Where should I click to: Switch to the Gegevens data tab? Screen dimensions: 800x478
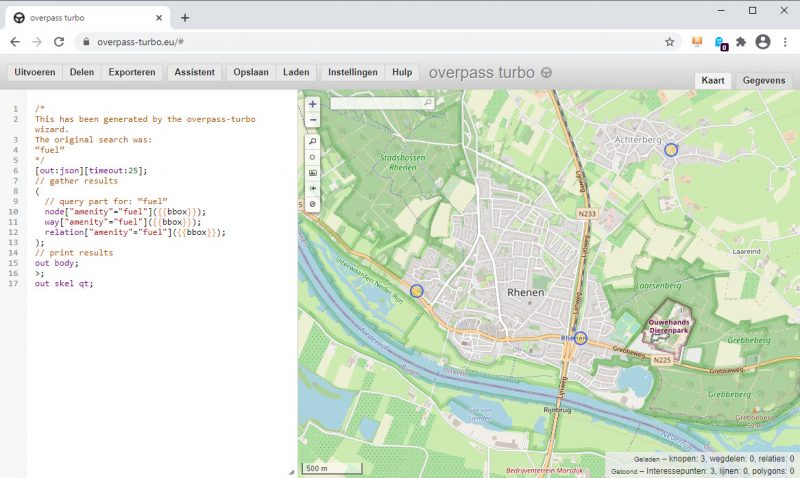pos(764,81)
